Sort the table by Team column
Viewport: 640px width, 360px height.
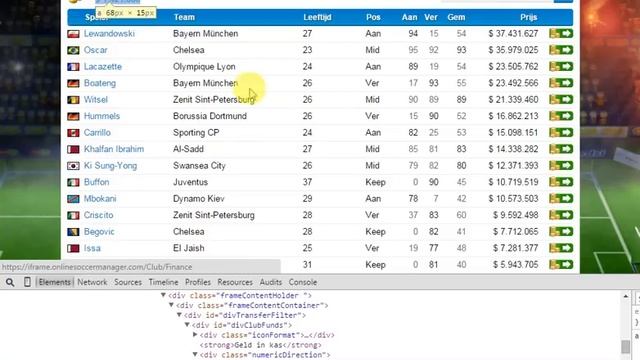coord(184,17)
